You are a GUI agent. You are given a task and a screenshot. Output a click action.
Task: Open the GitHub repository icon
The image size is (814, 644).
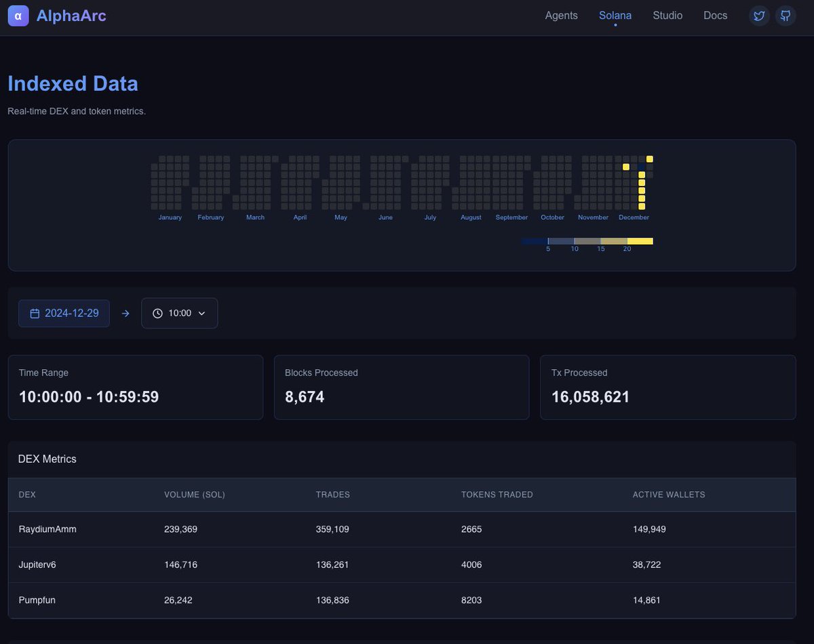tap(786, 16)
